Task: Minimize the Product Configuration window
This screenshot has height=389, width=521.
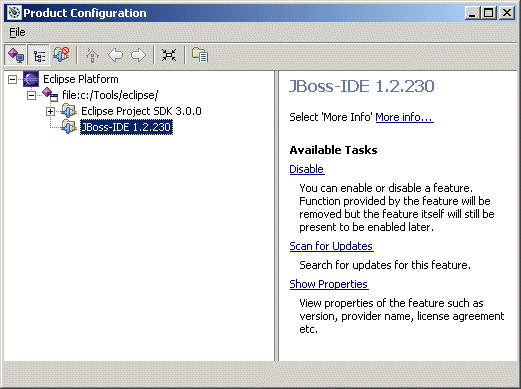Action: click(x=472, y=13)
